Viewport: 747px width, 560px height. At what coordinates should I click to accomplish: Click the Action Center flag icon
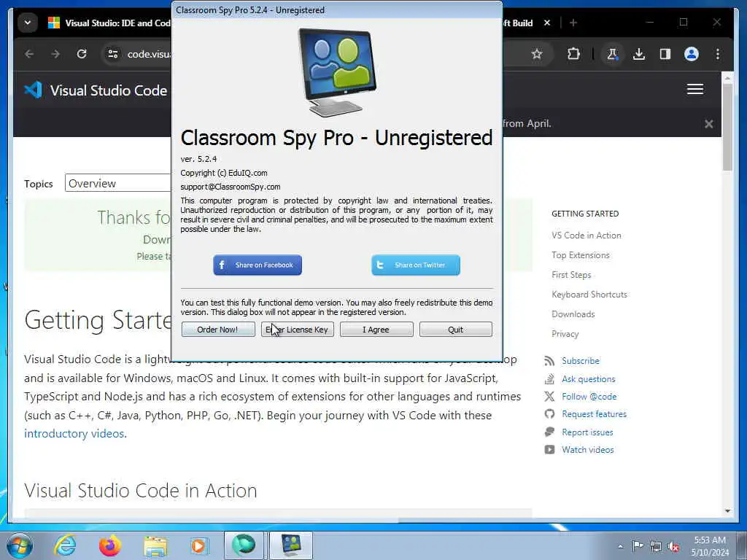pyautogui.click(x=638, y=545)
